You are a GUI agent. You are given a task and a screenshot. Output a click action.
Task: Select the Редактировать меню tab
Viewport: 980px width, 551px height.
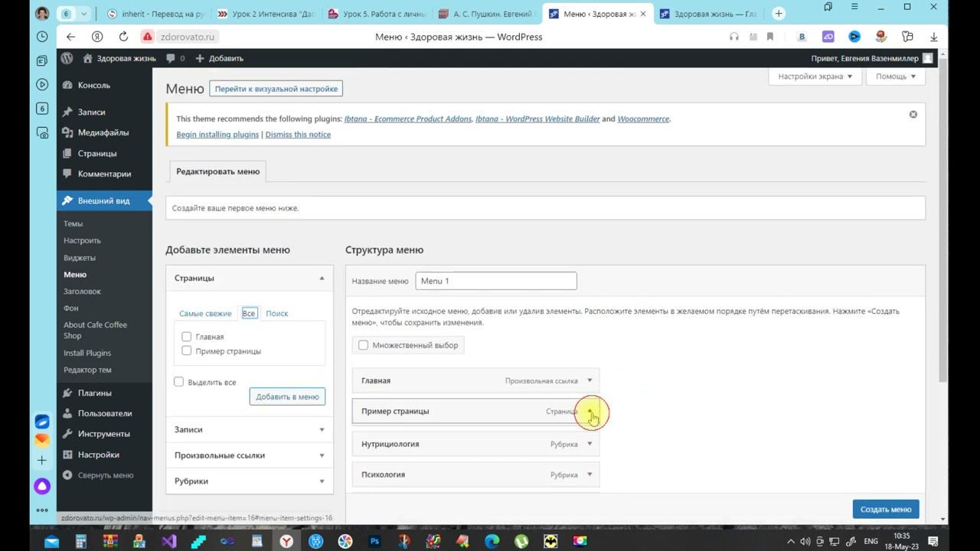[x=217, y=171]
